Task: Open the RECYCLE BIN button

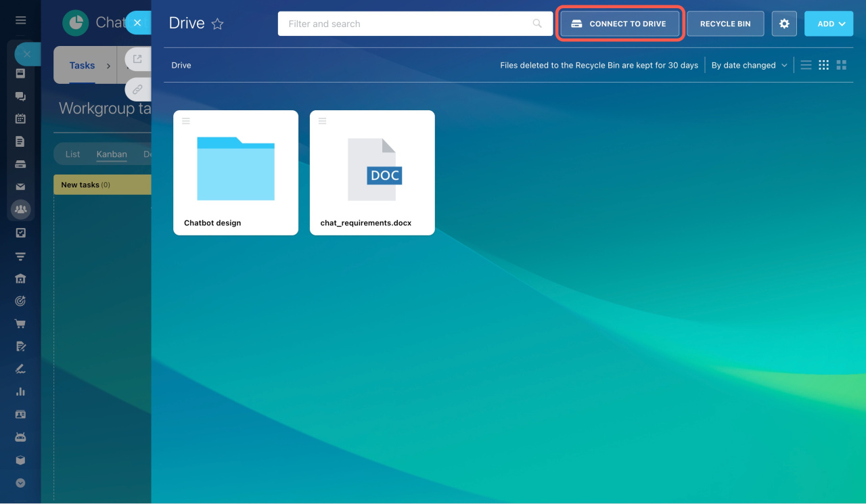Action: 725,24
